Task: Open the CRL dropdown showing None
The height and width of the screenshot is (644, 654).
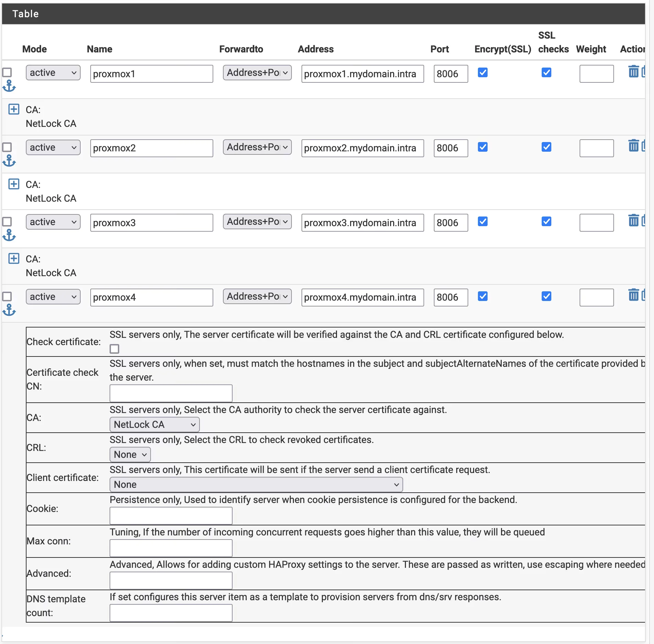Action: click(130, 454)
